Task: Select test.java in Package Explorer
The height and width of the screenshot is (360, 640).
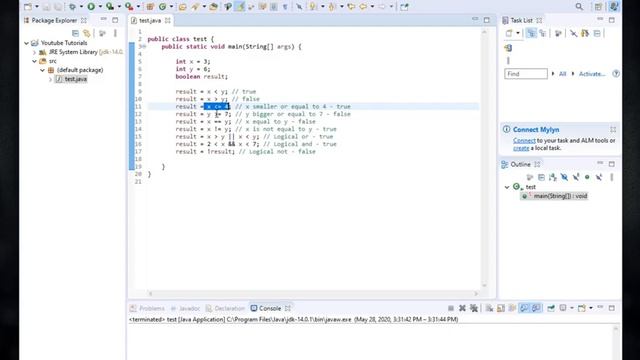Action: tap(71, 79)
